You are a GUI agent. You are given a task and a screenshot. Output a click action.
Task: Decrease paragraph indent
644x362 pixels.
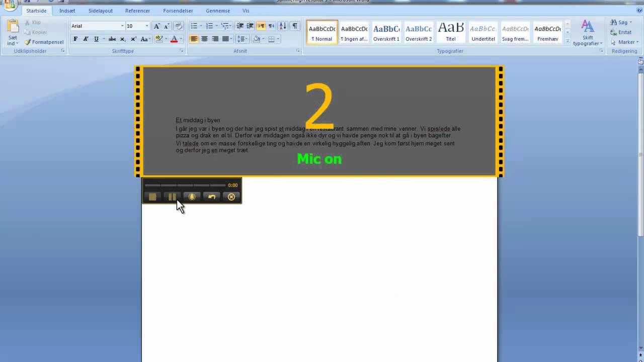click(240, 26)
